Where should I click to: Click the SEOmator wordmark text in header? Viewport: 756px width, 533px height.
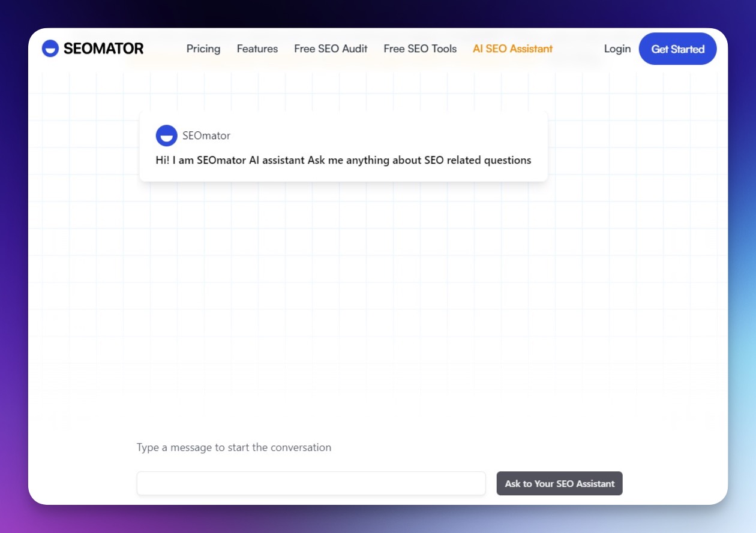(104, 48)
